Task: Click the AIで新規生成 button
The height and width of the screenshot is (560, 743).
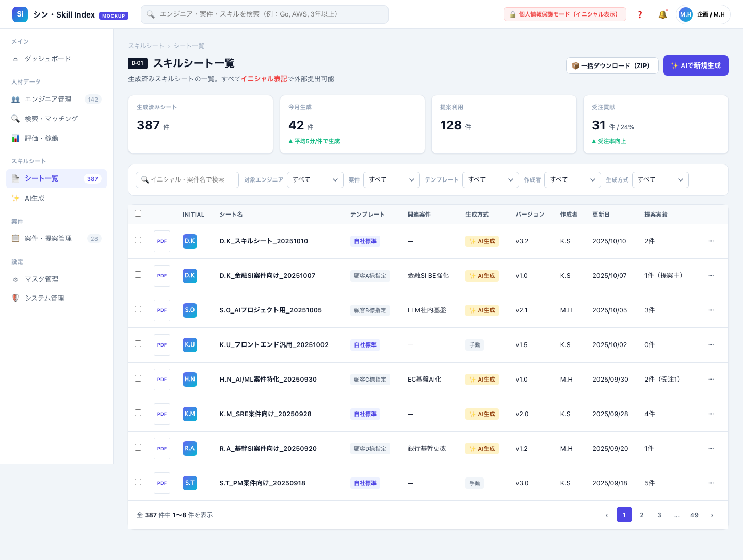Action: tap(696, 65)
